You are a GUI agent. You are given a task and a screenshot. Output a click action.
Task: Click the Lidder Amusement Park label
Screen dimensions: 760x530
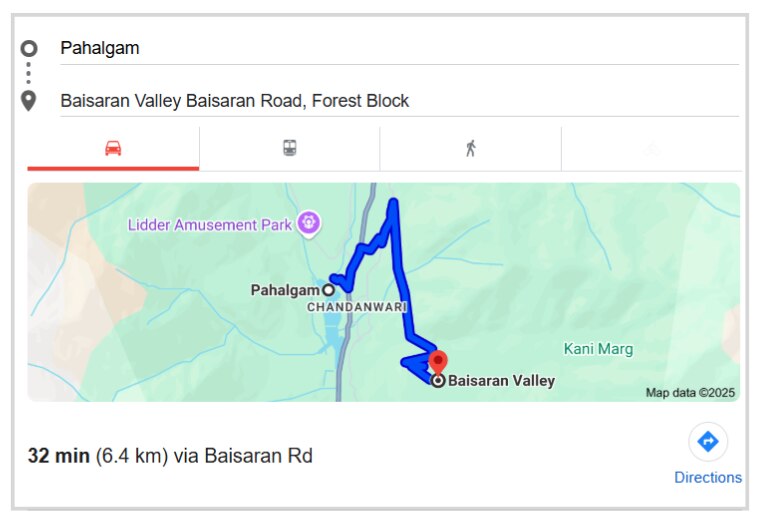pos(210,224)
